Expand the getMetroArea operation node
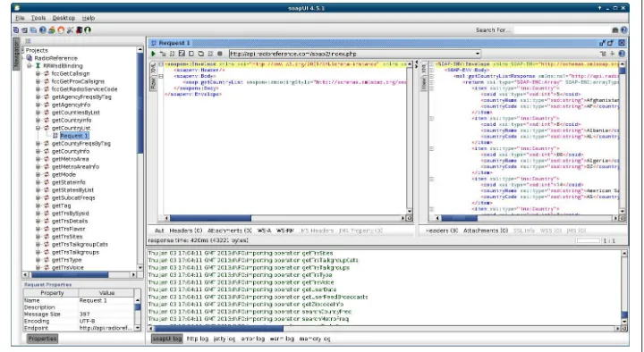The width and height of the screenshot is (644, 352). [x=38, y=159]
